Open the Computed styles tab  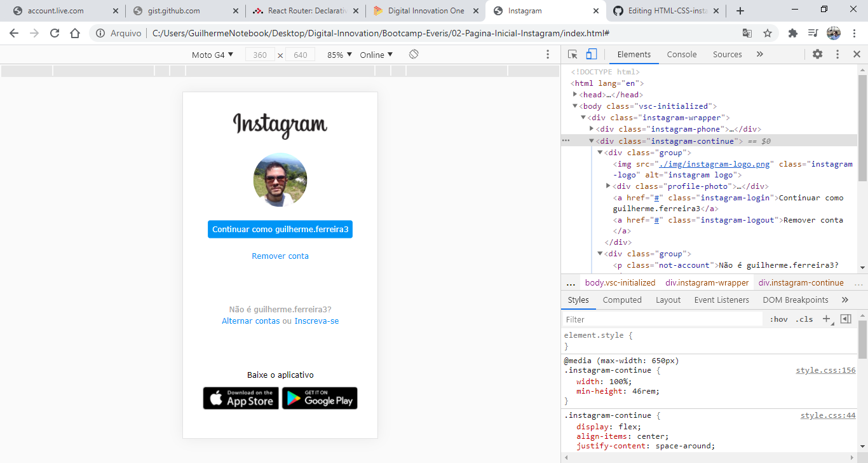coord(621,300)
